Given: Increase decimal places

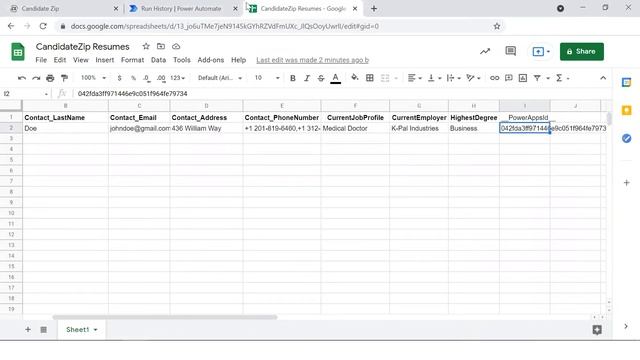Looking at the screenshot, I should click(161, 78).
